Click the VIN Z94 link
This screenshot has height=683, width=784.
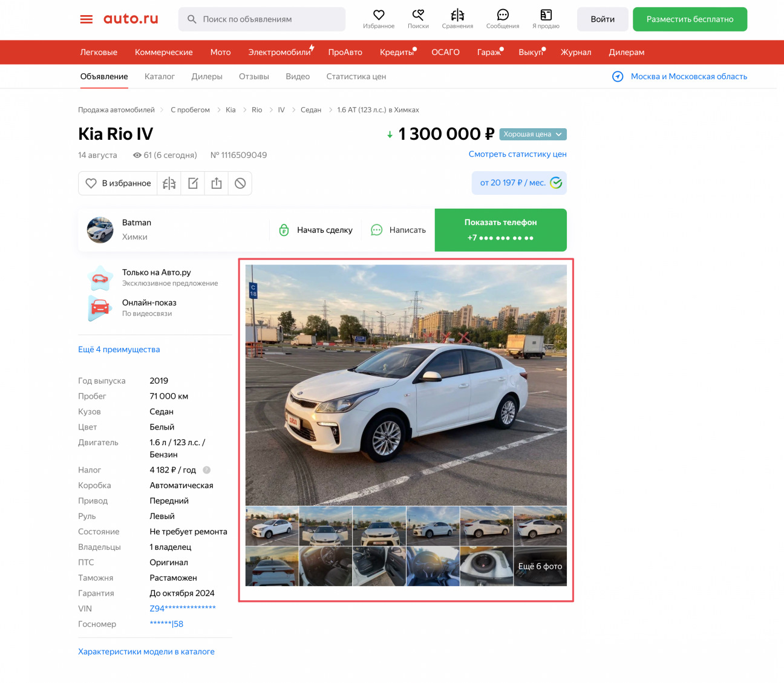tap(183, 609)
